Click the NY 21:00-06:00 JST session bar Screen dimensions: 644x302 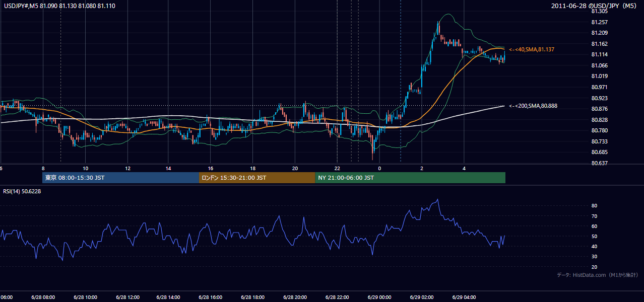coord(410,178)
